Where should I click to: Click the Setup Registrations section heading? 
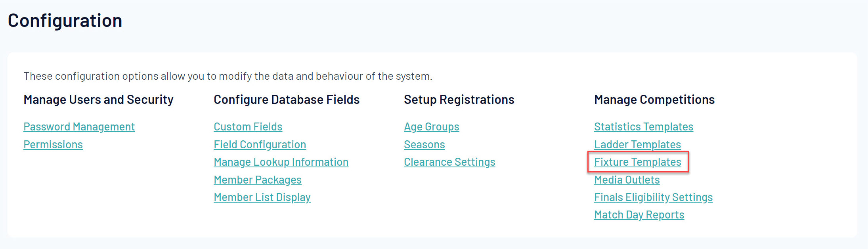pos(459,100)
